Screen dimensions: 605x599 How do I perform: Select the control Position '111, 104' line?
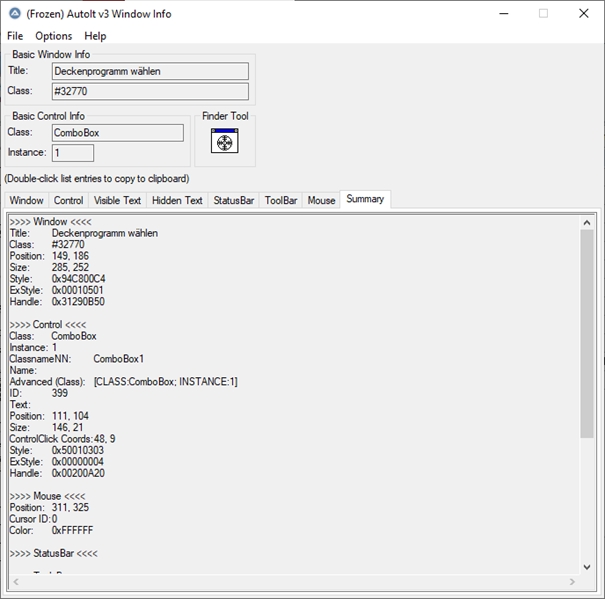[49, 416]
